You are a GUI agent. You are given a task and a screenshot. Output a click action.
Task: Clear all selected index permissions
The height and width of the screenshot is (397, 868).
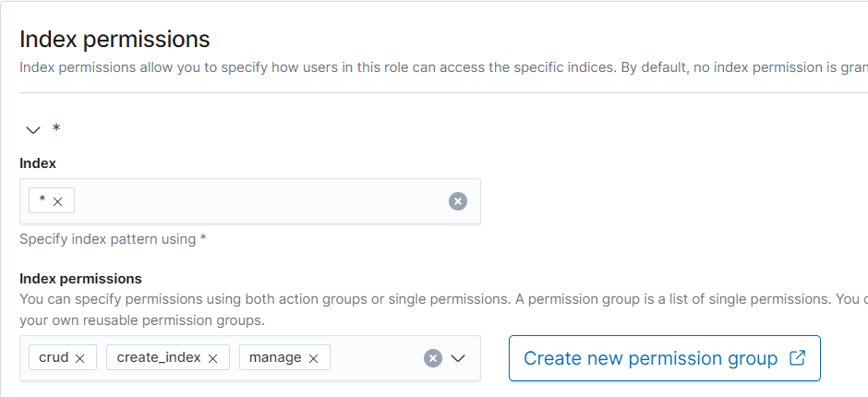pos(432,358)
